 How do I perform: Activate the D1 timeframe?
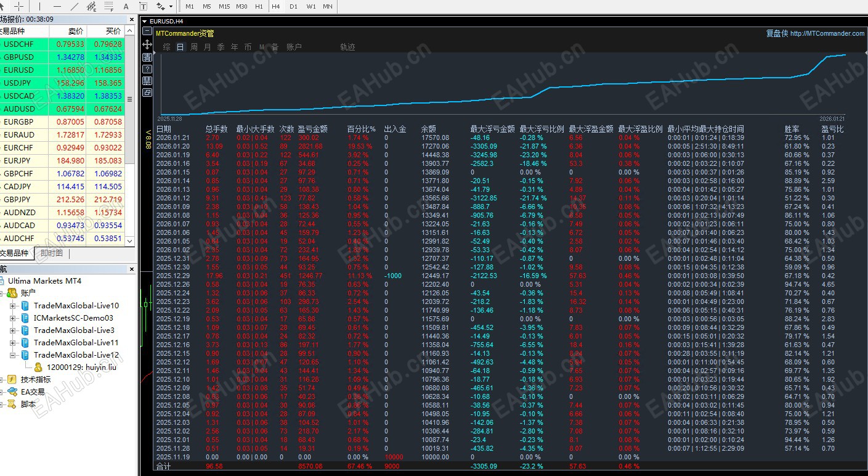[x=293, y=6]
